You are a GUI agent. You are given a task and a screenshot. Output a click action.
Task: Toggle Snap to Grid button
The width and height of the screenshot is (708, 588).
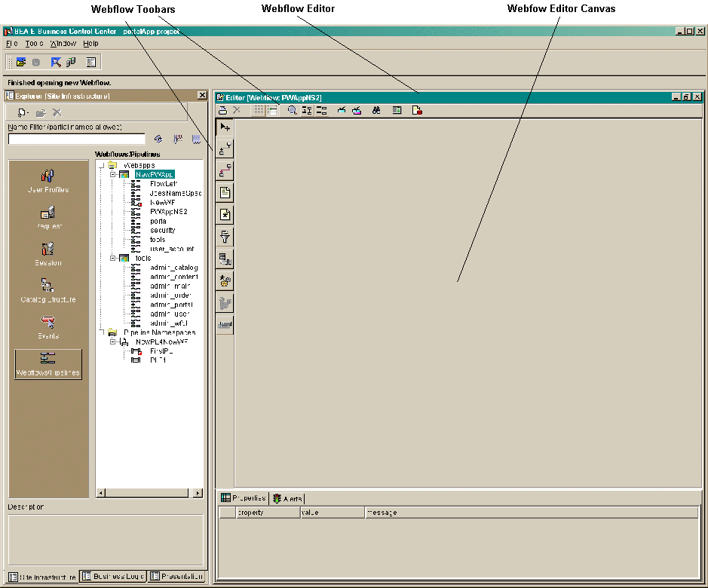click(272, 110)
